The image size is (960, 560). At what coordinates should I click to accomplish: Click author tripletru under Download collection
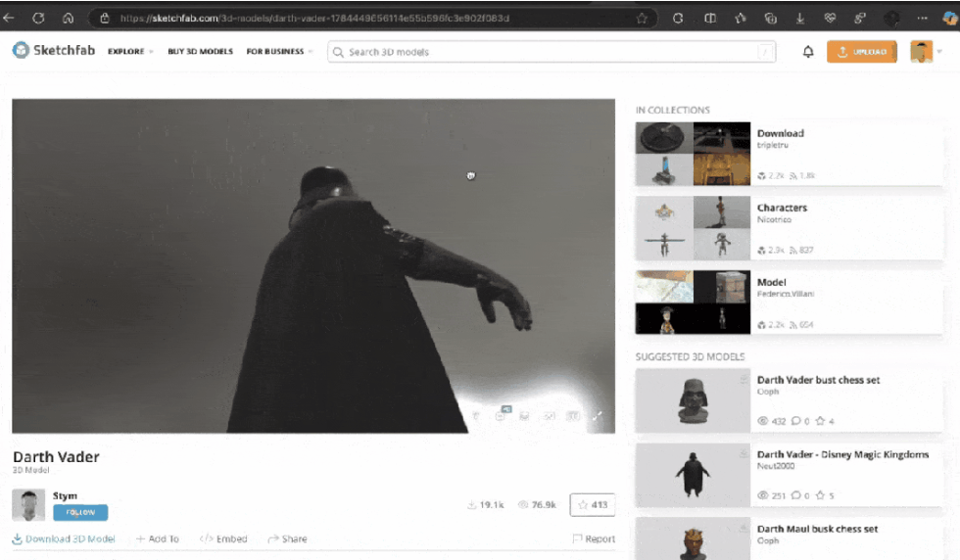[773, 146]
